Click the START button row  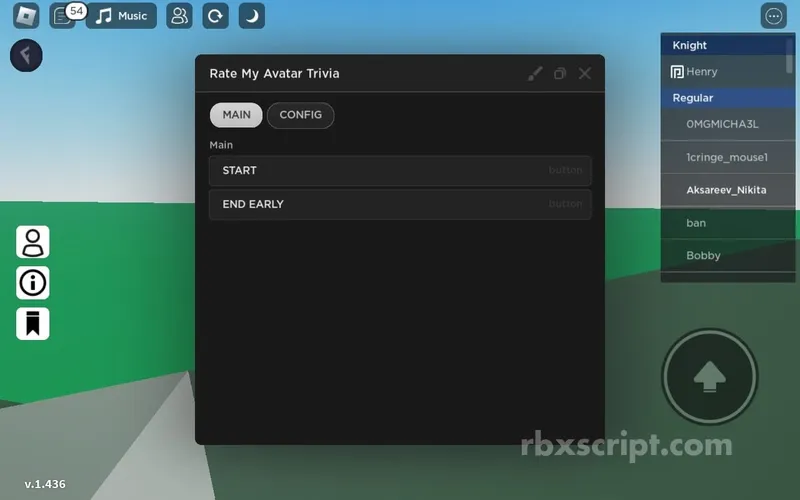pyautogui.click(x=400, y=170)
